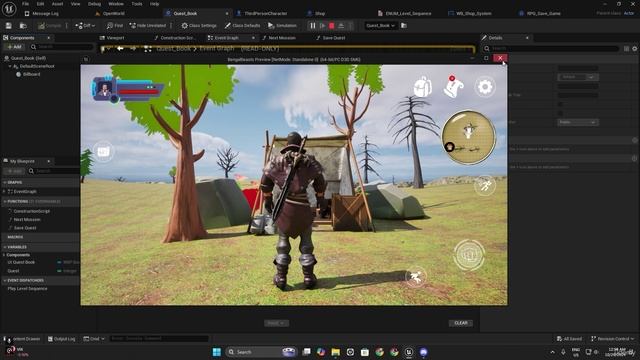Compile the Quest_Book blueprint
Screen dimensions: 640x360
50,26
